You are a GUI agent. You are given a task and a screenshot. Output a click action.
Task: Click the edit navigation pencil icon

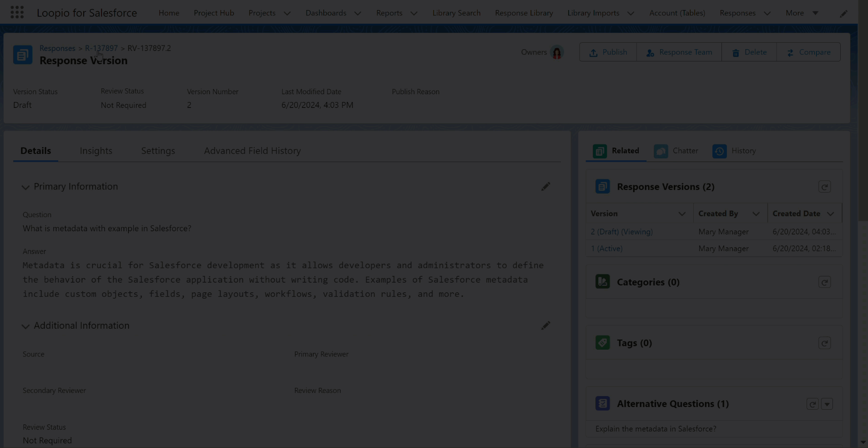[x=843, y=13]
